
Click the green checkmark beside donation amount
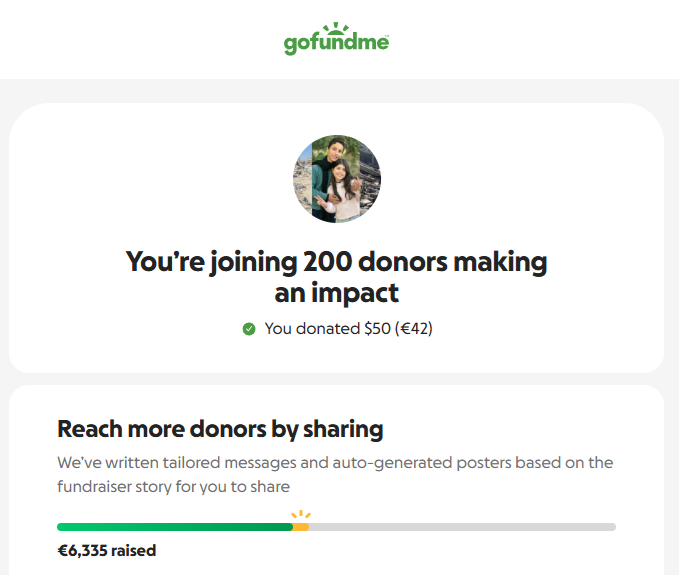[249, 328]
